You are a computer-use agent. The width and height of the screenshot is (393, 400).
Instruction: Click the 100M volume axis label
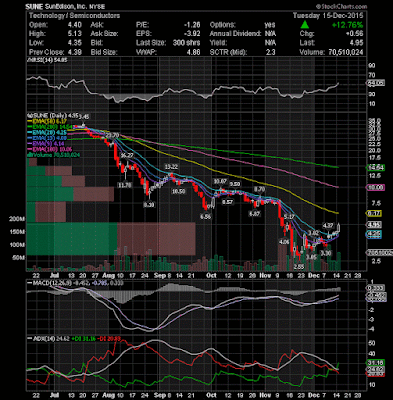pos(17,245)
